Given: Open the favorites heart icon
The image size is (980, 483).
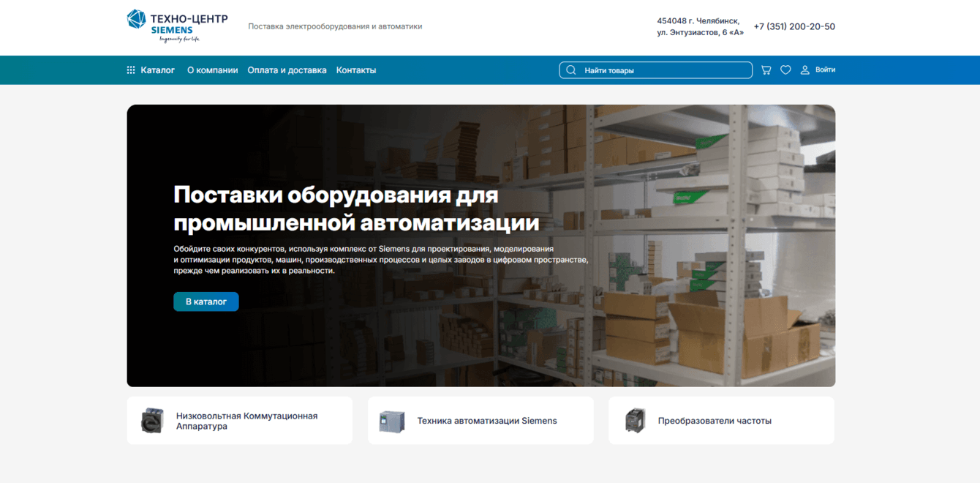Looking at the screenshot, I should (x=785, y=70).
